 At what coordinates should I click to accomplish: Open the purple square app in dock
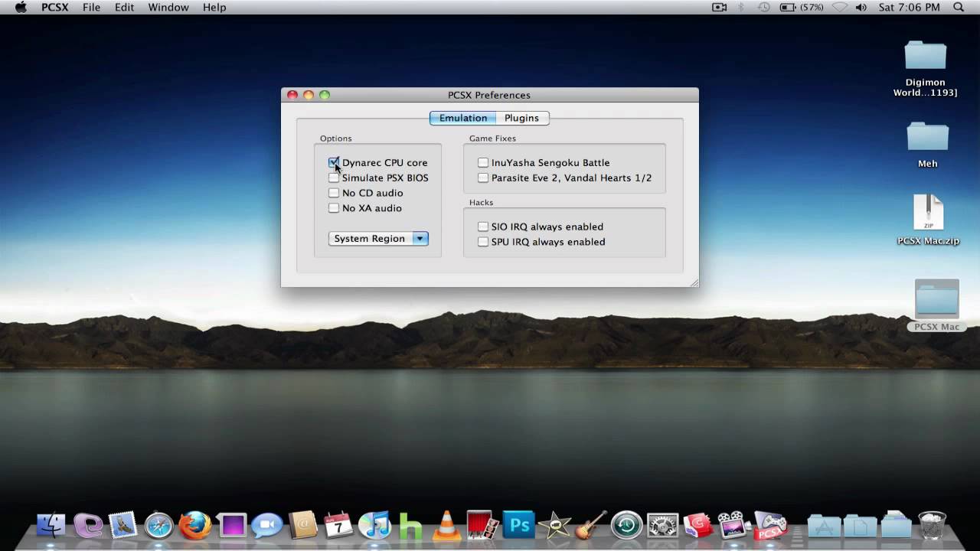[x=231, y=525]
